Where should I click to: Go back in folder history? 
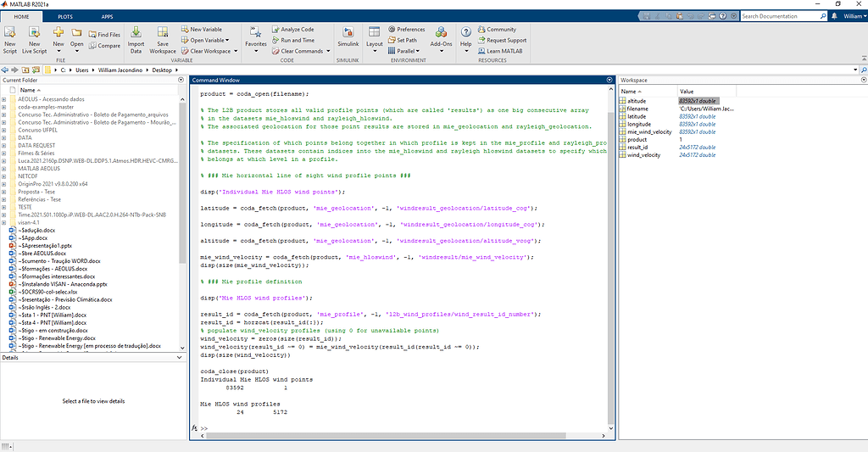(x=5, y=70)
